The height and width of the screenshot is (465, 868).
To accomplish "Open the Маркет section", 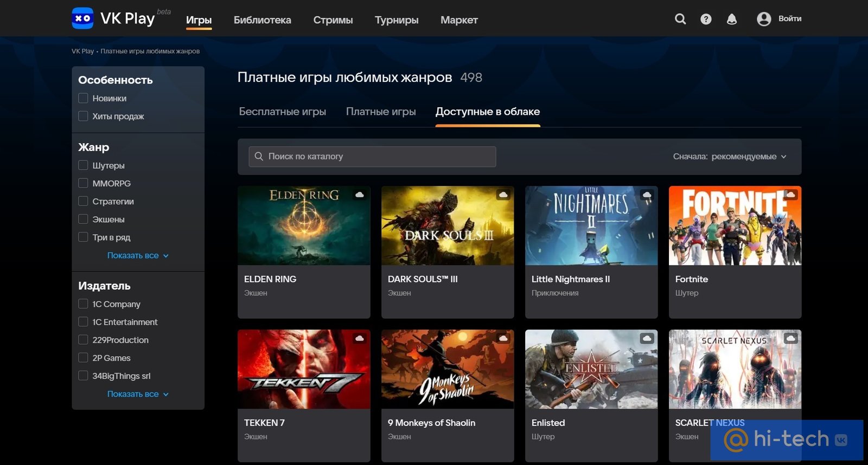I will pyautogui.click(x=459, y=20).
